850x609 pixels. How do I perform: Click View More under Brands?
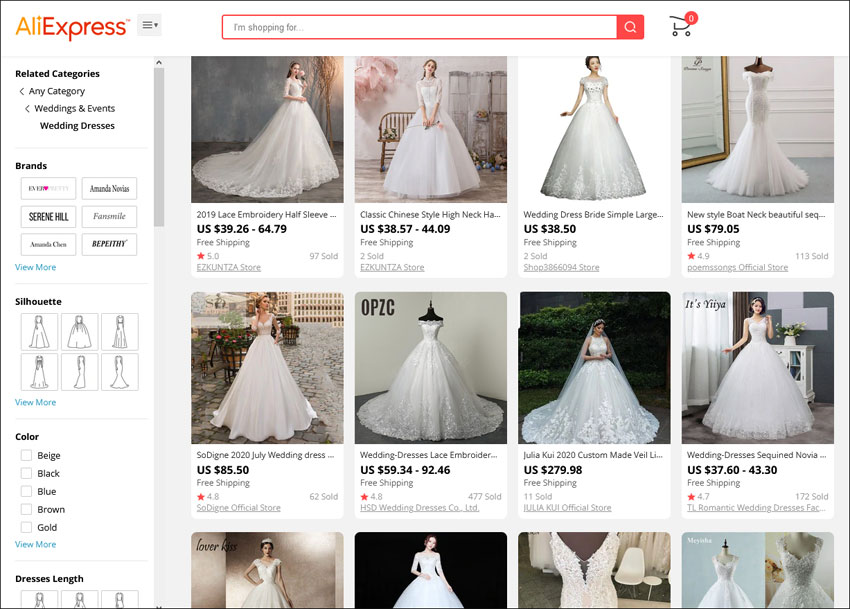[35, 267]
